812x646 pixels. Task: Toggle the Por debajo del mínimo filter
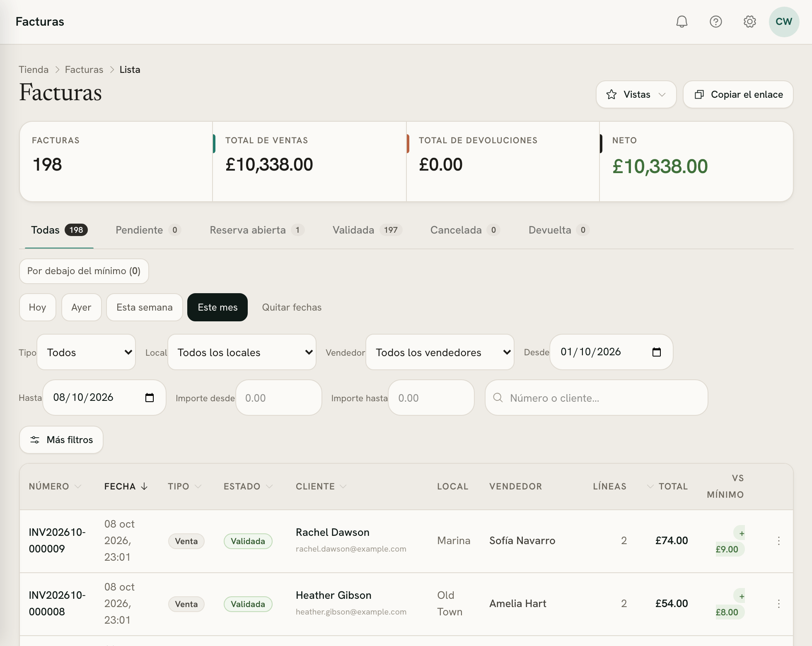(x=84, y=271)
